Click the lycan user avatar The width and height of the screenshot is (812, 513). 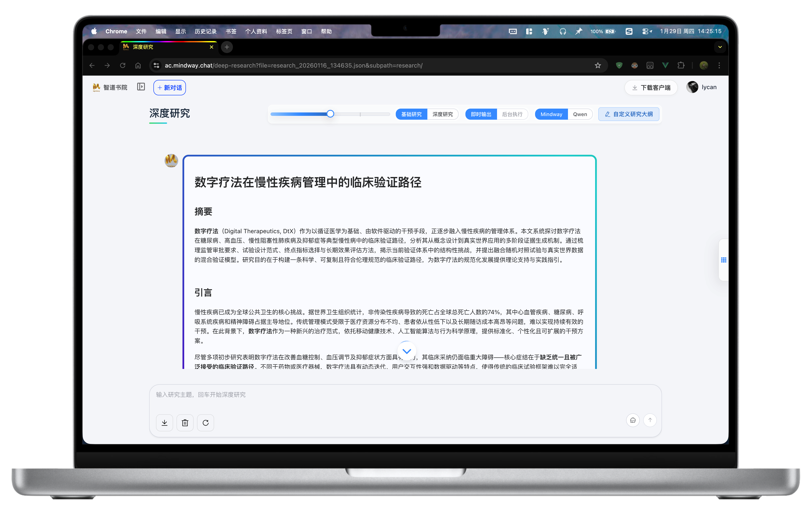click(x=692, y=87)
